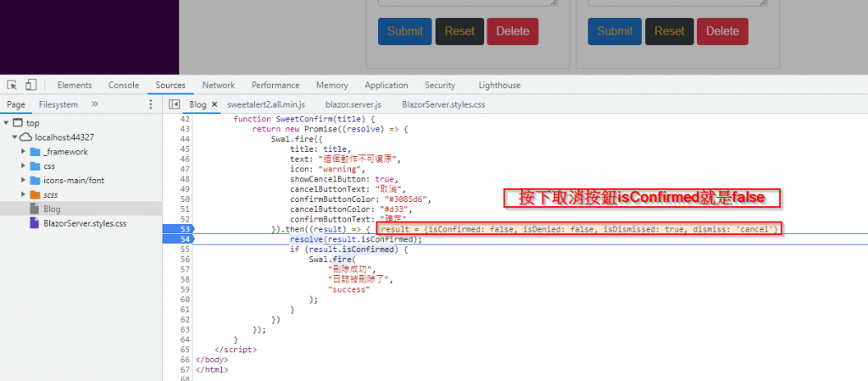Add a breakpoint on line 56
Image resolution: width=868 pixels, height=381 pixels.
coord(184,259)
